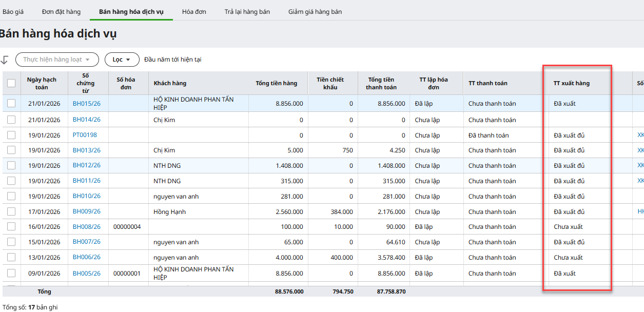The width and height of the screenshot is (644, 312).
Task: Switch to Giảm giá hàng bán tab
Action: pos(315,11)
